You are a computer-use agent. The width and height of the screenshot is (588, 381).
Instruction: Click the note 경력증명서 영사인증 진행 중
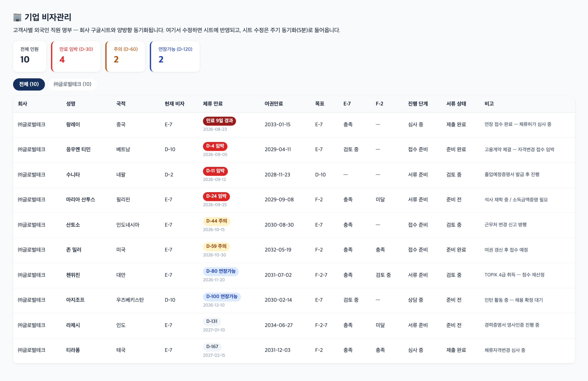tap(512, 325)
